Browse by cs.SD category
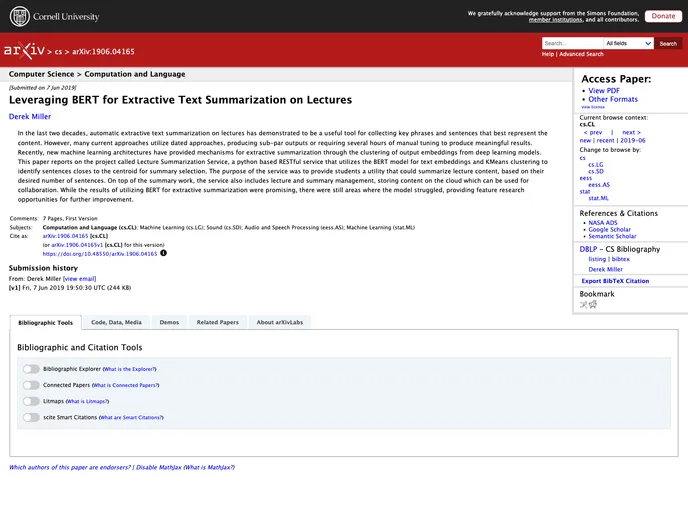The height and width of the screenshot is (512, 688). point(596,171)
